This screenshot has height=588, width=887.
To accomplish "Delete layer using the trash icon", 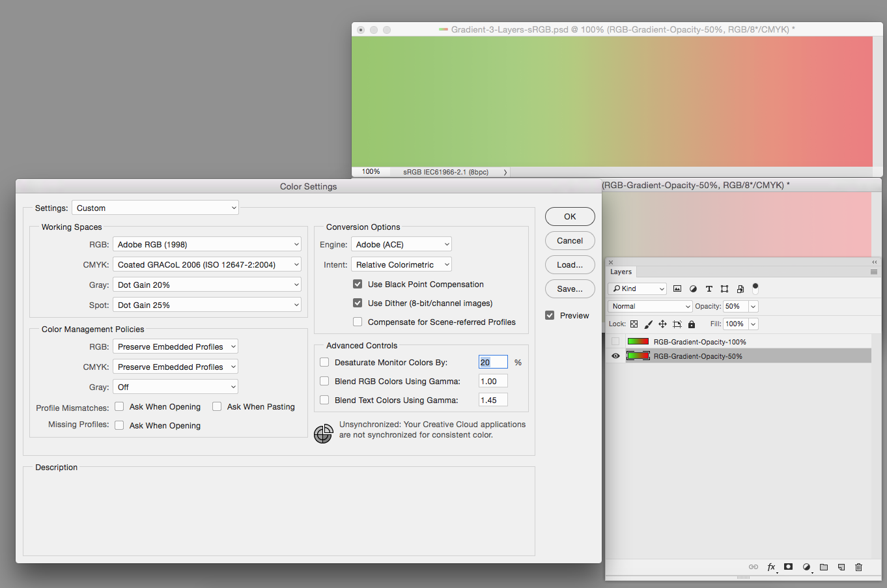I will tap(858, 567).
